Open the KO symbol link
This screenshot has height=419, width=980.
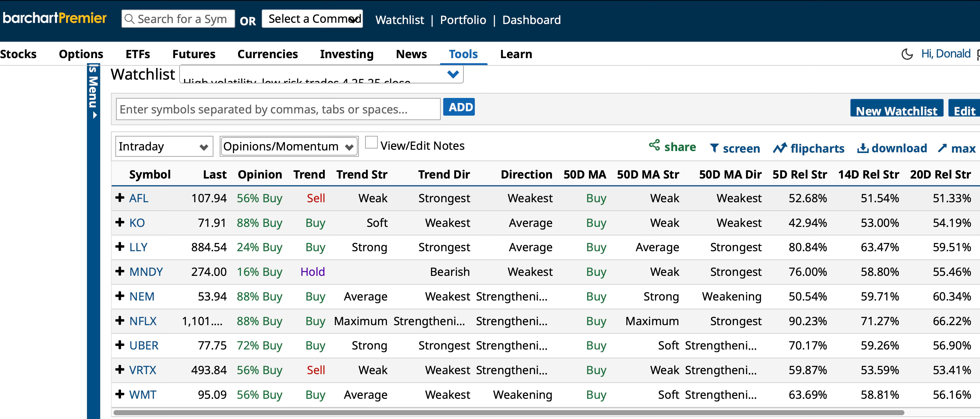point(137,223)
